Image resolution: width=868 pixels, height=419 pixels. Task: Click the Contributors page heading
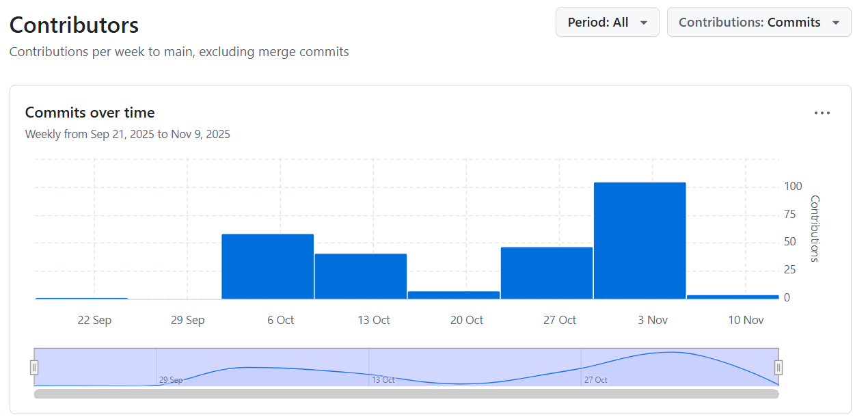pyautogui.click(x=74, y=25)
